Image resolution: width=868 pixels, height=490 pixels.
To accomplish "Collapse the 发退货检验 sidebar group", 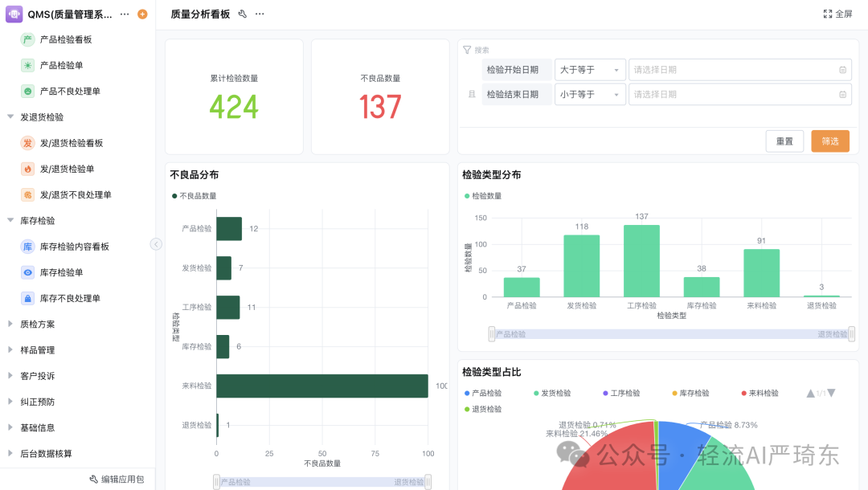I will pyautogui.click(x=11, y=116).
